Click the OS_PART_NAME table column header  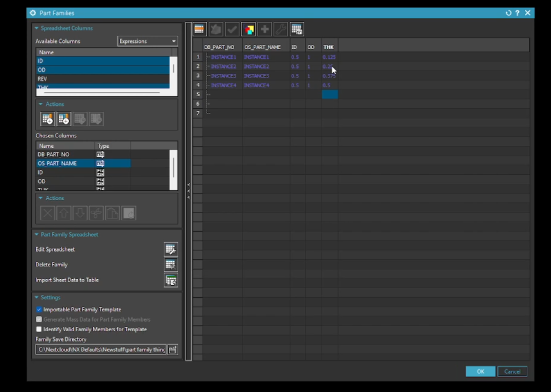(x=266, y=47)
